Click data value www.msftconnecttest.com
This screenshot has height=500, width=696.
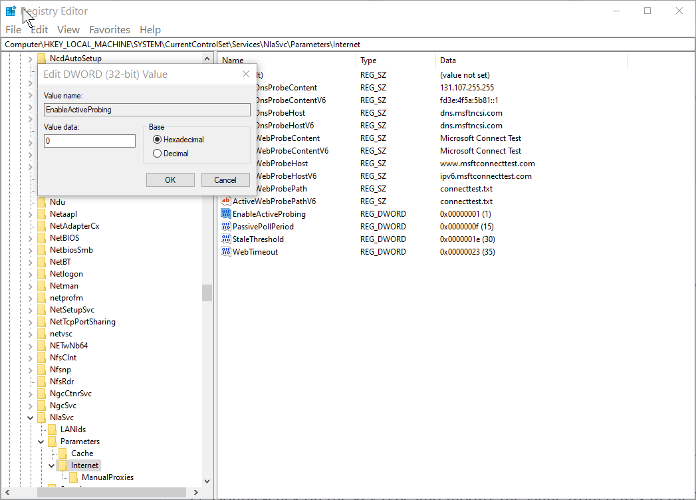point(487,163)
